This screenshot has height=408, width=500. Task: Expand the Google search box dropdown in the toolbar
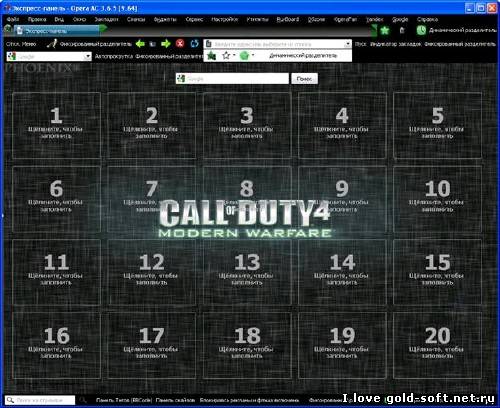coord(88,56)
